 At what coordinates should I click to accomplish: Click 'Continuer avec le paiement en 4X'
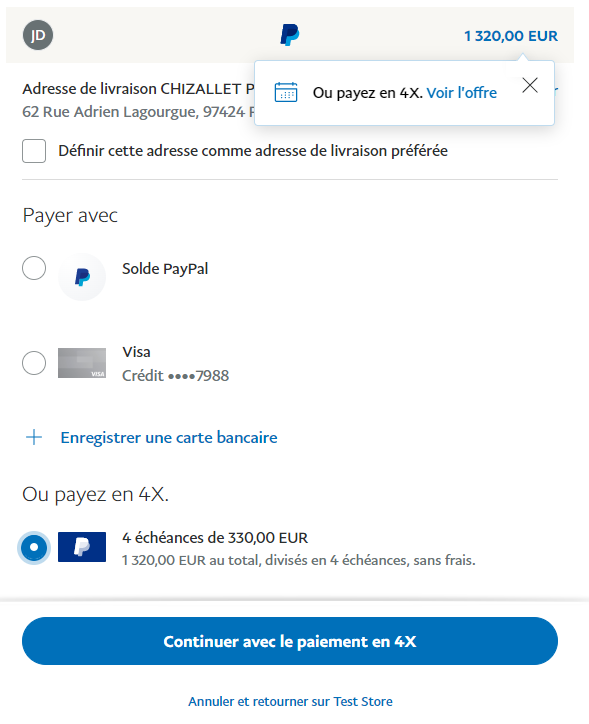coord(290,641)
